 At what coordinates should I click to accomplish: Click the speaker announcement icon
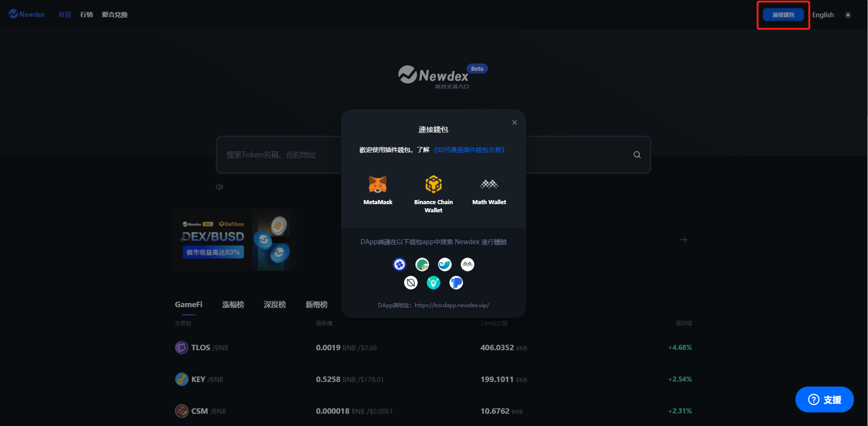pos(219,187)
